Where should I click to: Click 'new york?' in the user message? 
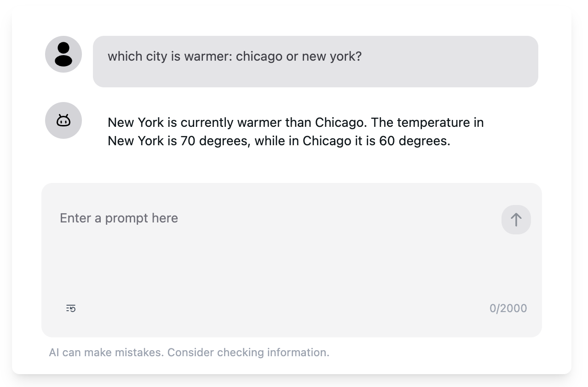(x=332, y=57)
